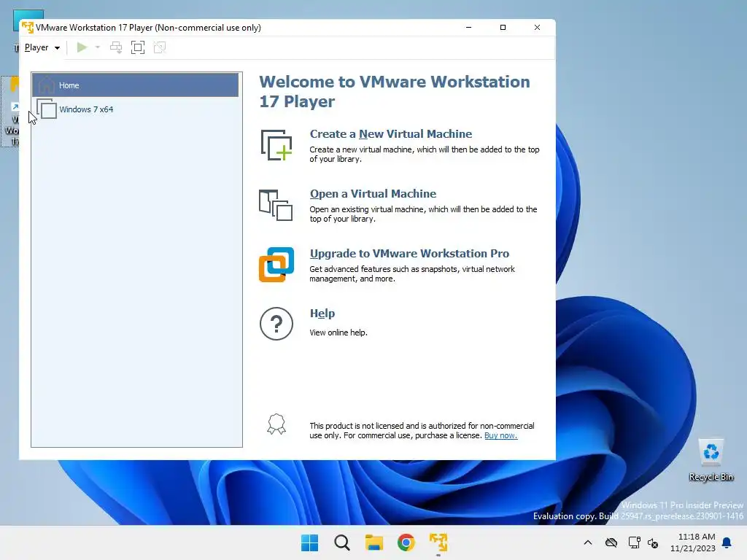Screen dimensions: 747x560
Task: Select the Windows 7 x64 virtual machine
Action: coord(135,109)
